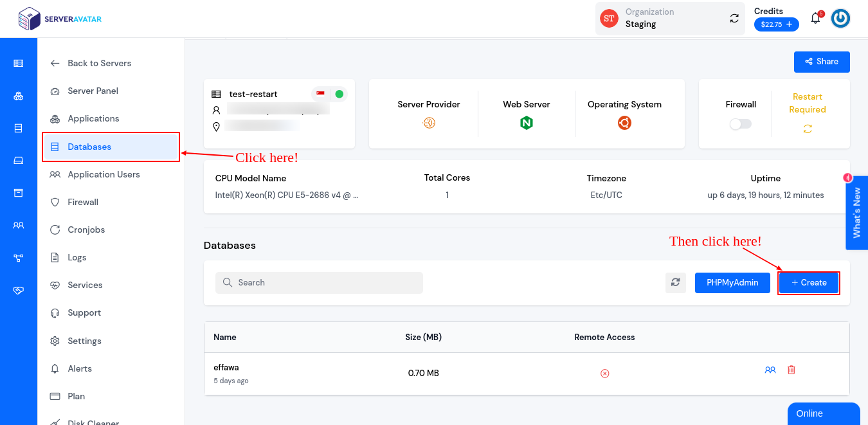Toggle the Firewall switch
The width and height of the screenshot is (868, 425).
click(x=741, y=124)
